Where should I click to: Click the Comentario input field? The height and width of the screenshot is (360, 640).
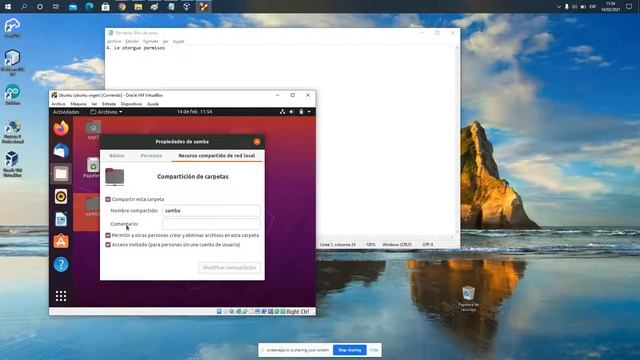tap(211, 224)
